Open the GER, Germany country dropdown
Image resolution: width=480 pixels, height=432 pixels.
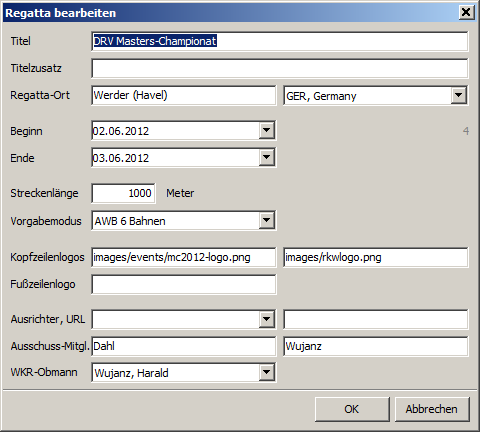(x=459, y=96)
